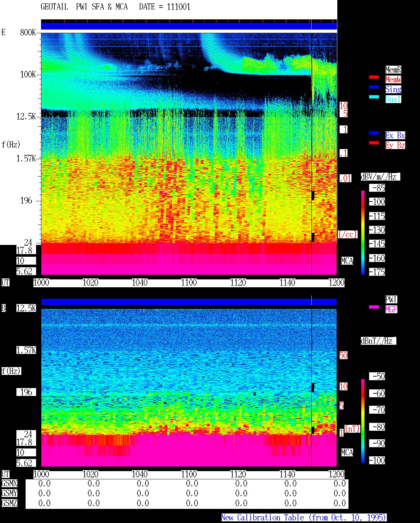The height and width of the screenshot is (523, 420).
Task: Click the -50 value on magnetic color scale
Action: (x=377, y=376)
